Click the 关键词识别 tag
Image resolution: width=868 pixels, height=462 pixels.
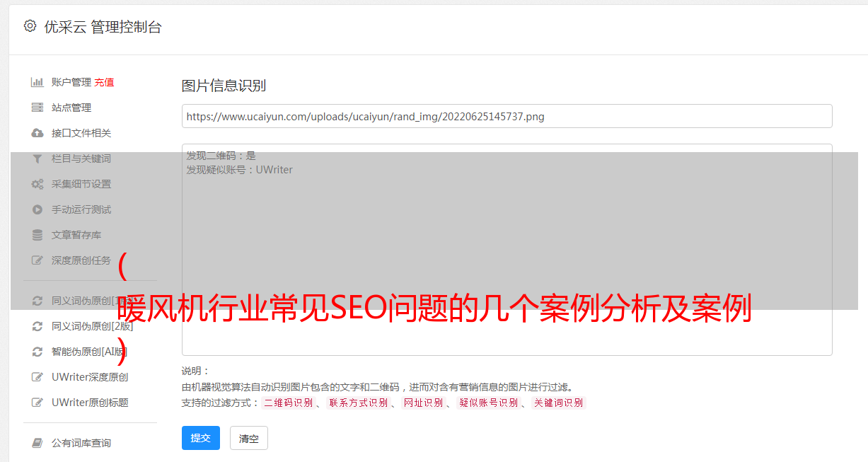[559, 403]
